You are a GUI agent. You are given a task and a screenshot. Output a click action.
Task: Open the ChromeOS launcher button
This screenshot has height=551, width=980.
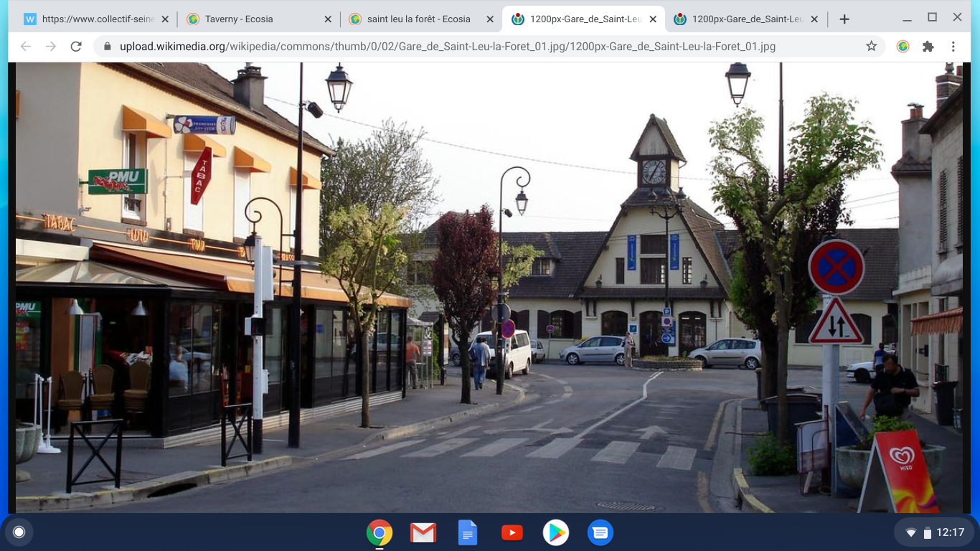(19, 532)
